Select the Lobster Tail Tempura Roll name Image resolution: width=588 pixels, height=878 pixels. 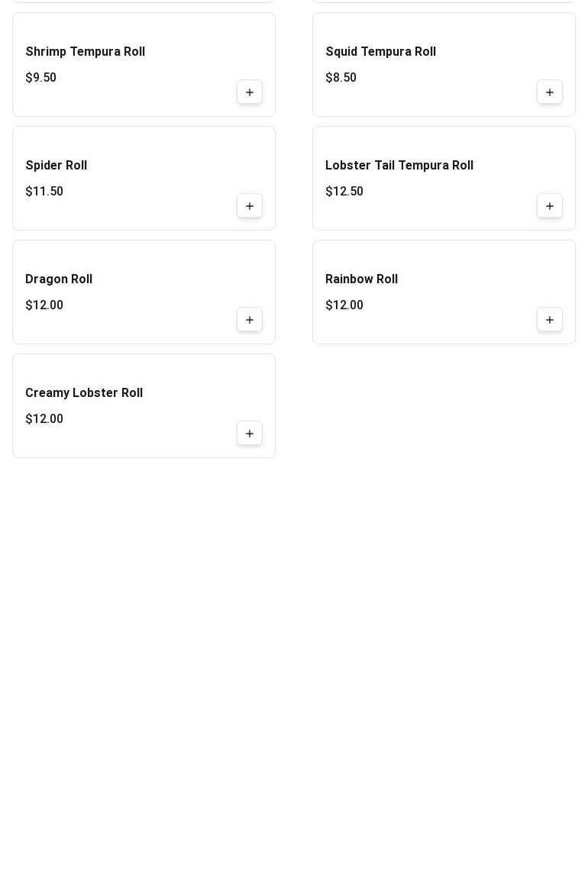[399, 165]
